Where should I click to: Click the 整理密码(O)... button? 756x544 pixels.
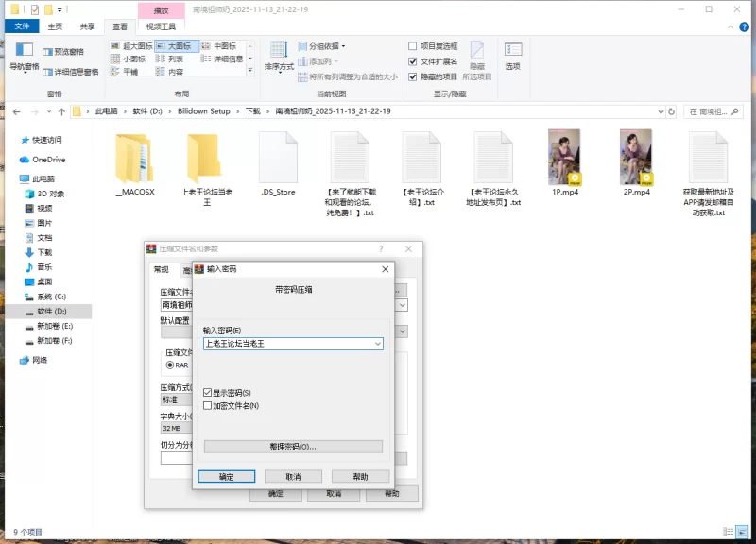click(x=293, y=447)
